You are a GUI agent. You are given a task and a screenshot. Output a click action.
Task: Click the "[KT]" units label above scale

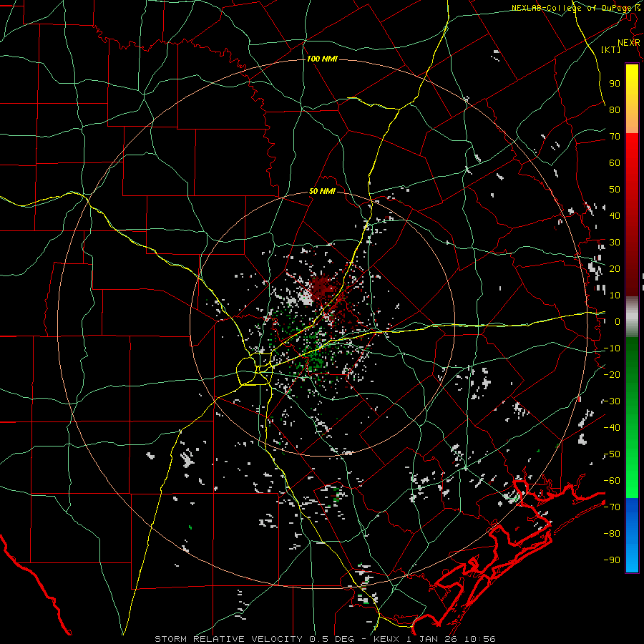pyautogui.click(x=611, y=49)
